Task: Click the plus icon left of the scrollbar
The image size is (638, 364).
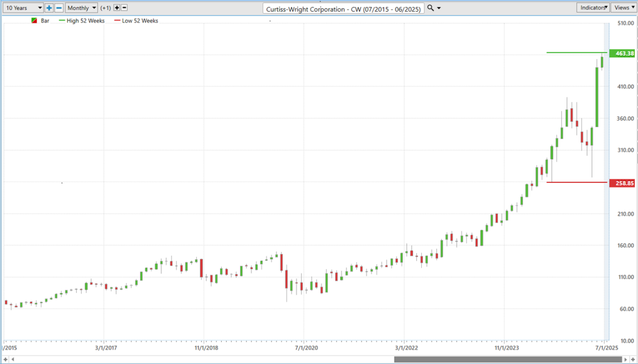Action: pyautogui.click(x=6, y=360)
